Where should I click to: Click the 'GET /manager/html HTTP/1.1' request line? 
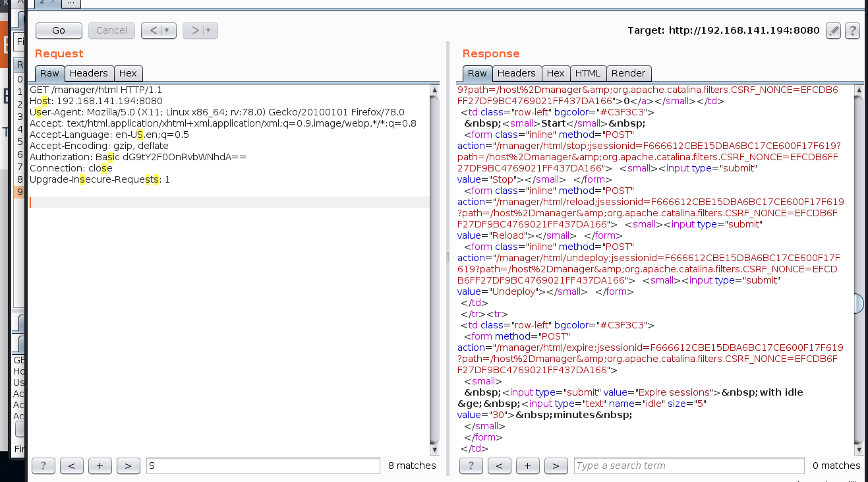pyautogui.click(x=96, y=90)
